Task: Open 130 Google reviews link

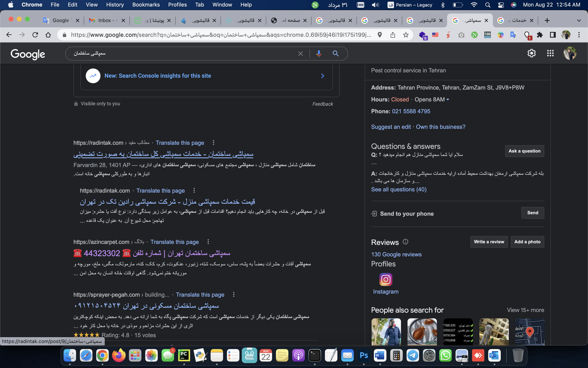Action: click(x=396, y=255)
